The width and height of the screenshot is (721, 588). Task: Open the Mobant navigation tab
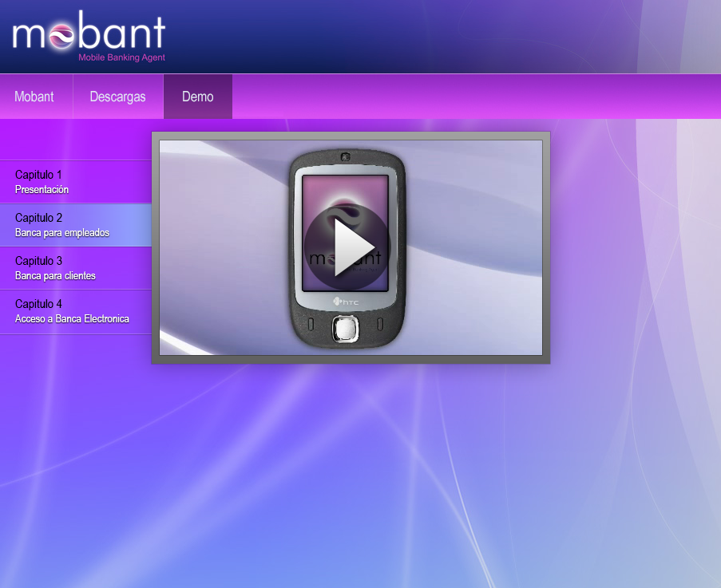[x=34, y=97]
